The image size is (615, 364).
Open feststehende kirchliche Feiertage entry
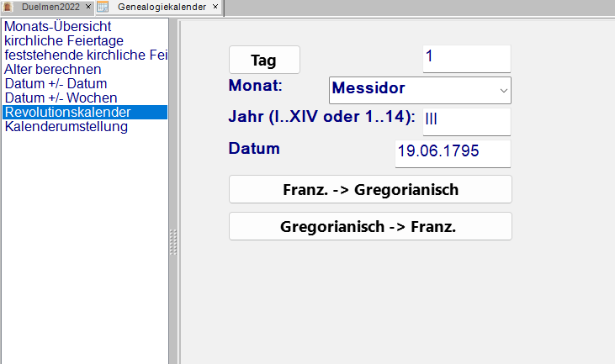[86, 55]
